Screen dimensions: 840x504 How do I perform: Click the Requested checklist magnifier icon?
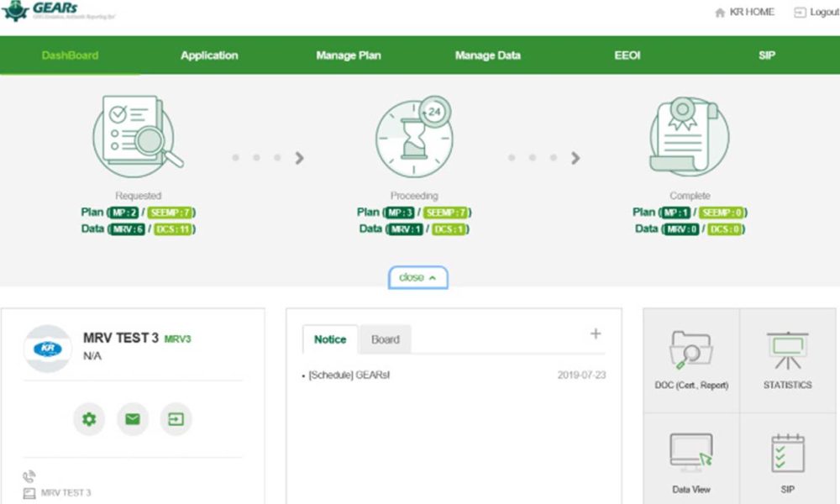(138, 136)
